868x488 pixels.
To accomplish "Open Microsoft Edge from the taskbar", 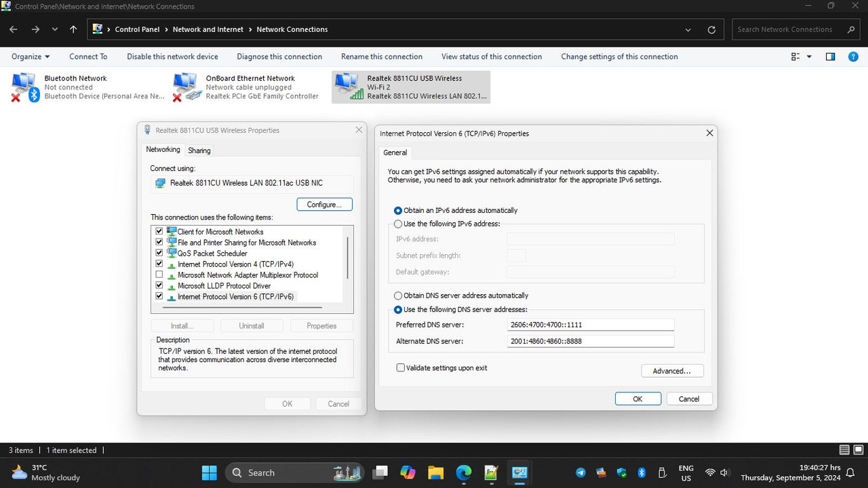I will click(x=463, y=472).
